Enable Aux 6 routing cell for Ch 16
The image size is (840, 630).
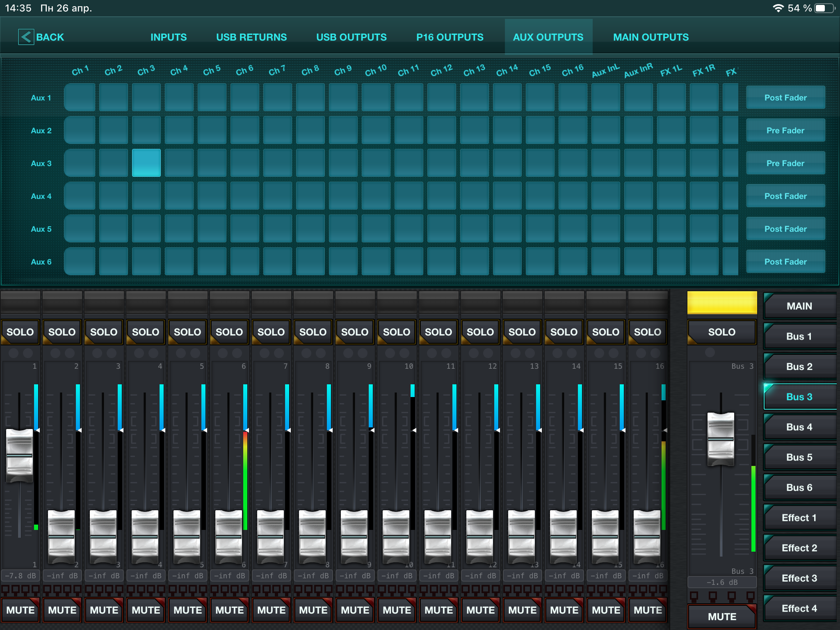[x=573, y=261]
